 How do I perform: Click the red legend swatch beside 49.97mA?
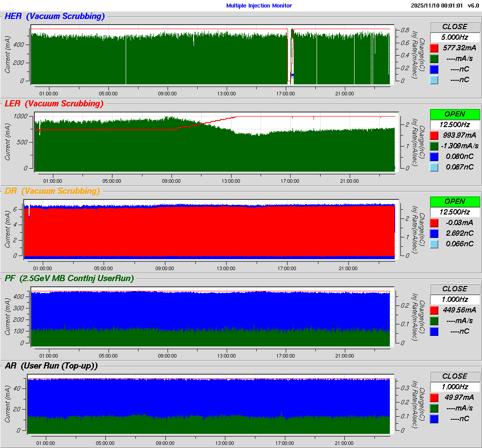[434, 397]
